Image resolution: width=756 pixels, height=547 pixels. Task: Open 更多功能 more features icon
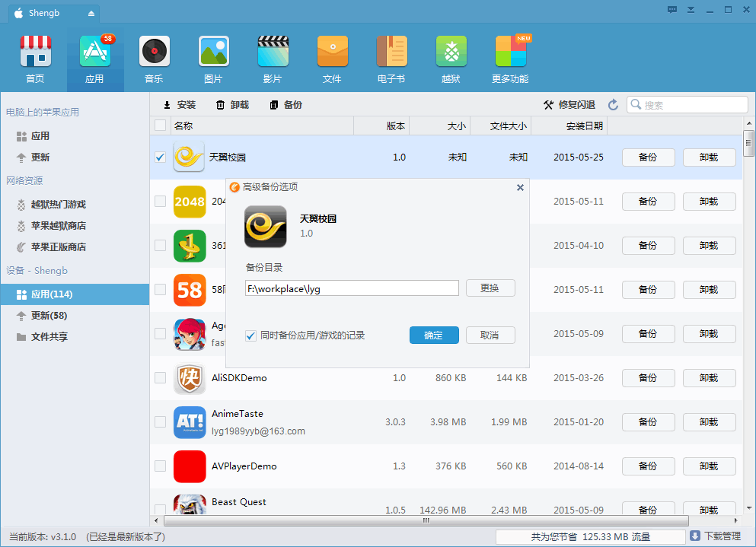pos(510,59)
